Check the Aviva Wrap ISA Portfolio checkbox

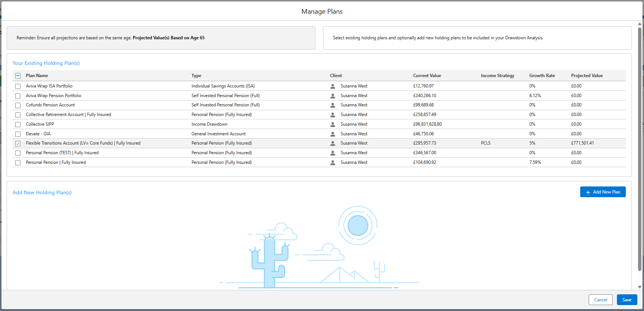coord(18,86)
